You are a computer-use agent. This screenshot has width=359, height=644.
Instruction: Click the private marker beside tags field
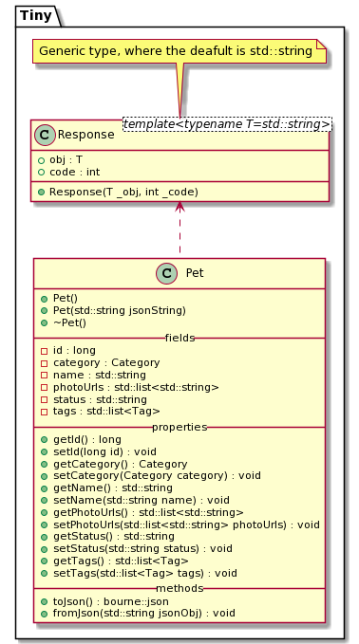tap(45, 412)
